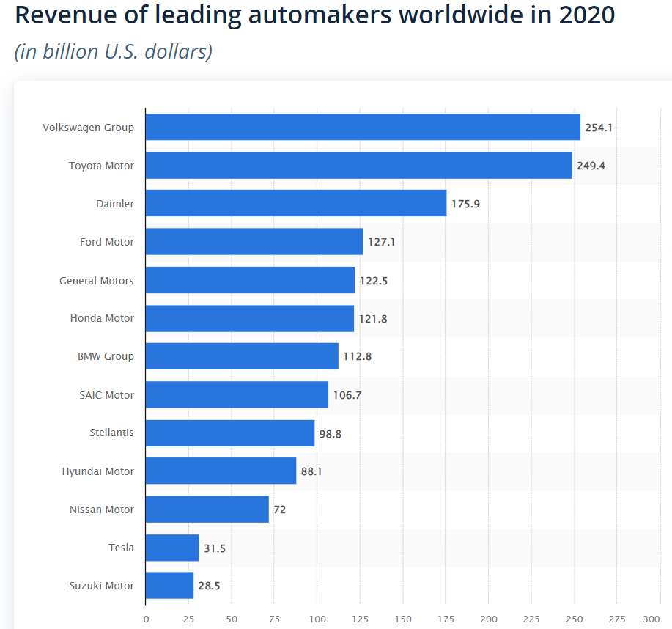This screenshot has width=672, height=629.
Task: Select the 88.1 data value
Action: [311, 471]
